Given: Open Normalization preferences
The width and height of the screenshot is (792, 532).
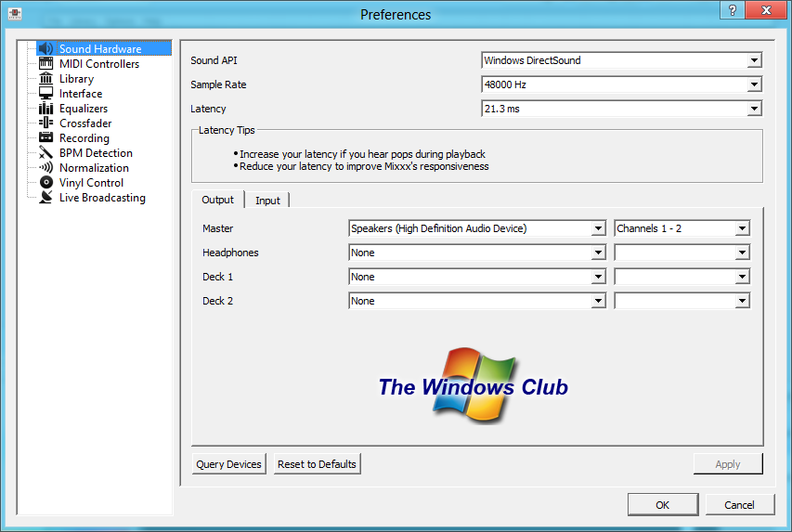Looking at the screenshot, I should pos(94,168).
